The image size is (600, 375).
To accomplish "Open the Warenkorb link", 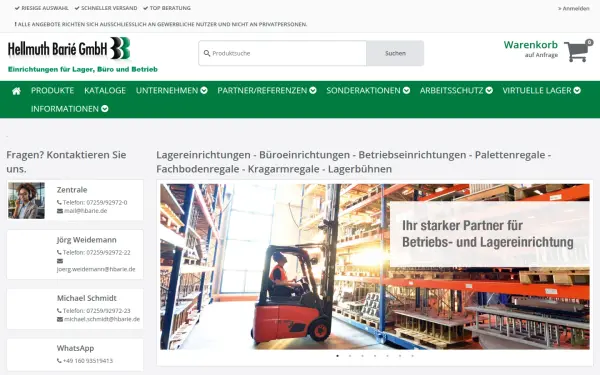I will tap(531, 45).
